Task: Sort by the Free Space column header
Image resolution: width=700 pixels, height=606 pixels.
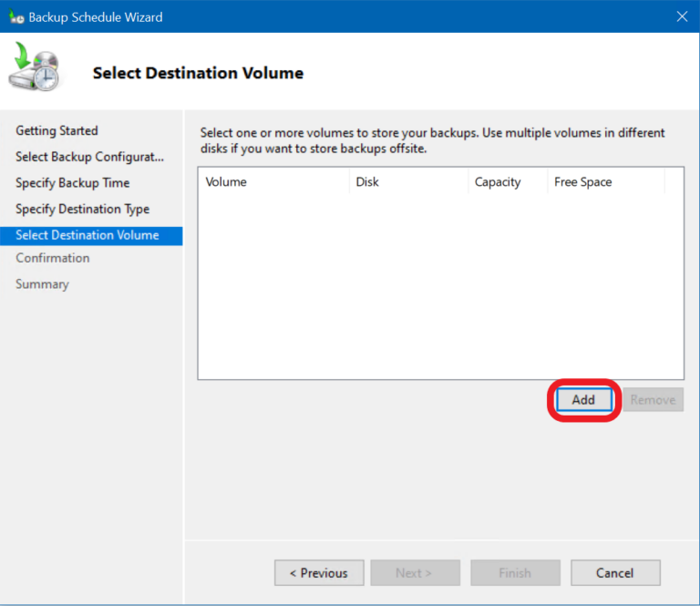Action: [606, 181]
